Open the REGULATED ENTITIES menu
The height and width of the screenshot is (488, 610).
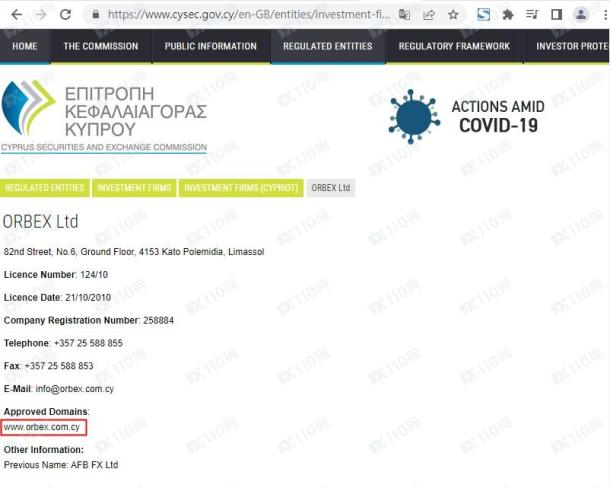[x=328, y=46]
